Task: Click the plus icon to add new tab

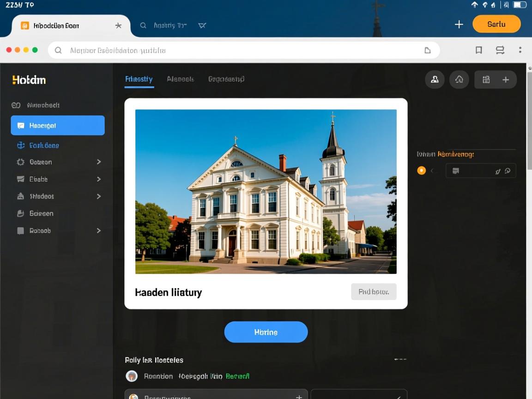Action: click(x=459, y=24)
